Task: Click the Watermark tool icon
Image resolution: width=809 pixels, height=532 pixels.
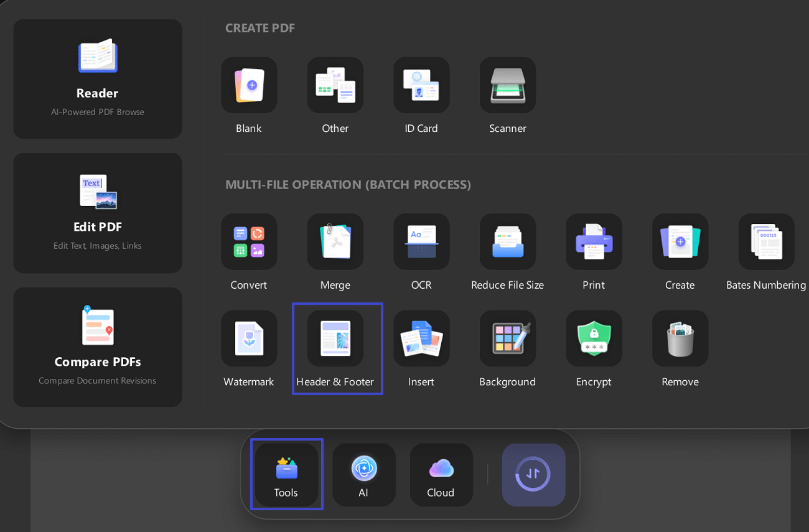Action: coord(249,338)
